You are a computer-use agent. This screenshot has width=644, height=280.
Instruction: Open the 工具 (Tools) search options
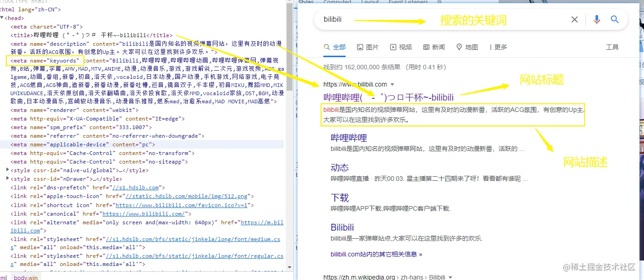612,47
